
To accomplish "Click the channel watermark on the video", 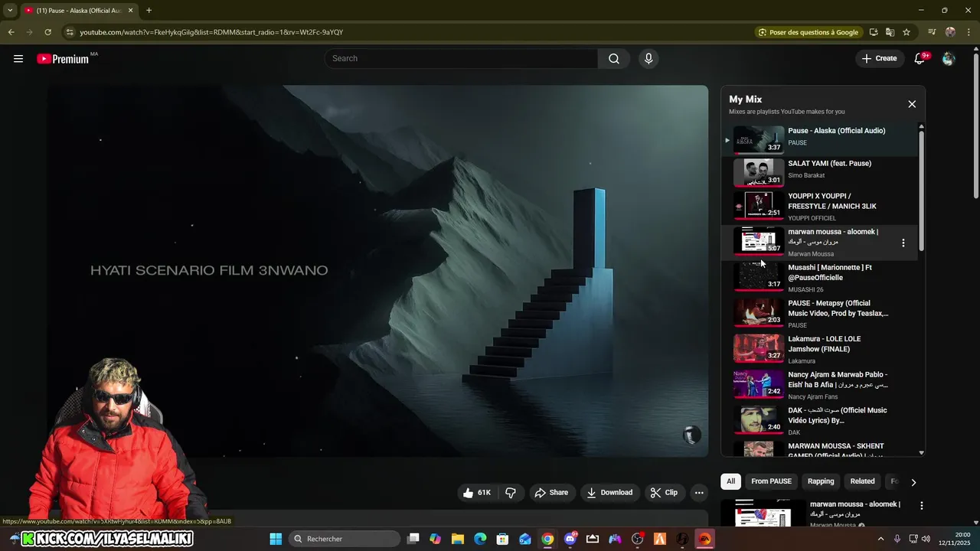I will click(x=691, y=435).
